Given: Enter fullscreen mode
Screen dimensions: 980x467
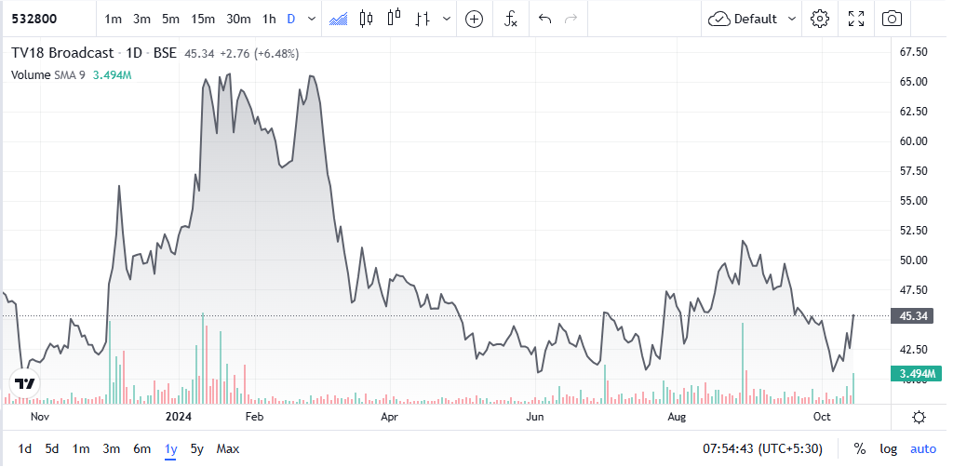Looking at the screenshot, I should click(x=855, y=19).
